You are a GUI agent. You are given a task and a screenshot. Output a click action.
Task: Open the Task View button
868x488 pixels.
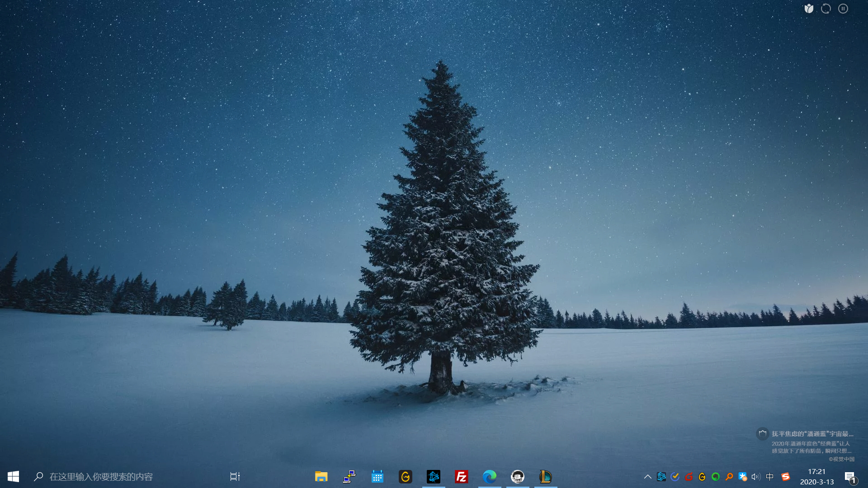point(235,477)
